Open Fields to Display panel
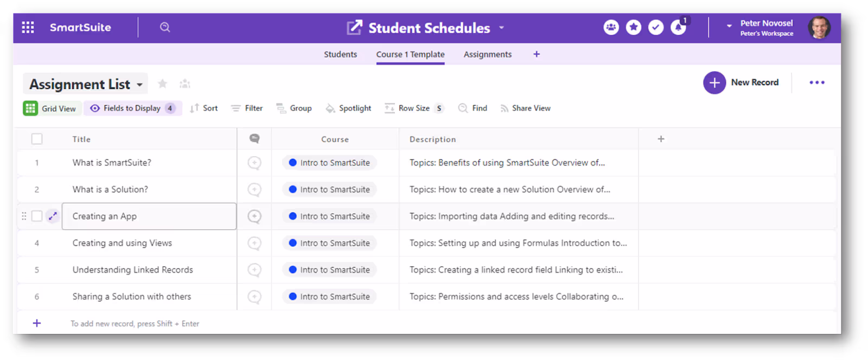 pos(132,108)
